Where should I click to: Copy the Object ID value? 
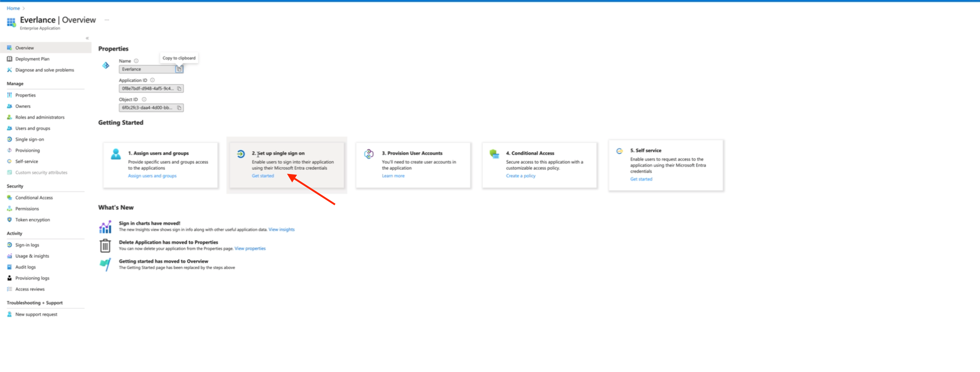[x=179, y=108]
